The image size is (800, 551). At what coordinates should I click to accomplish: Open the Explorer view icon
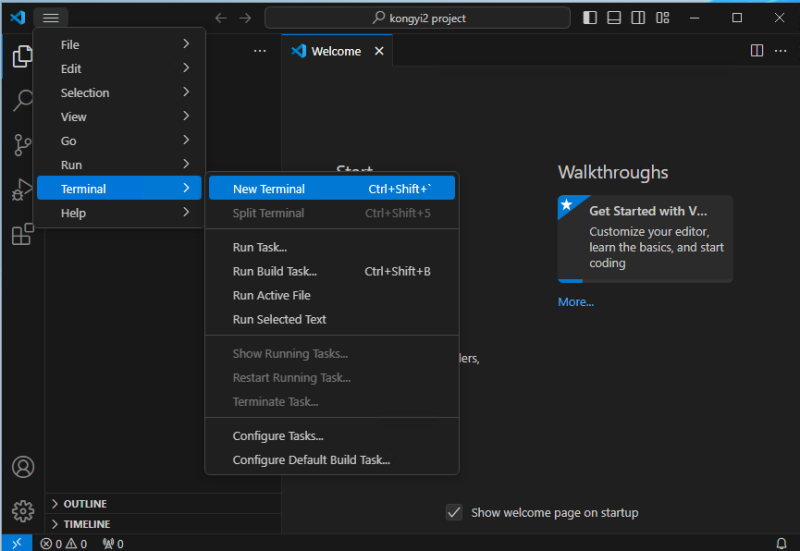click(22, 56)
